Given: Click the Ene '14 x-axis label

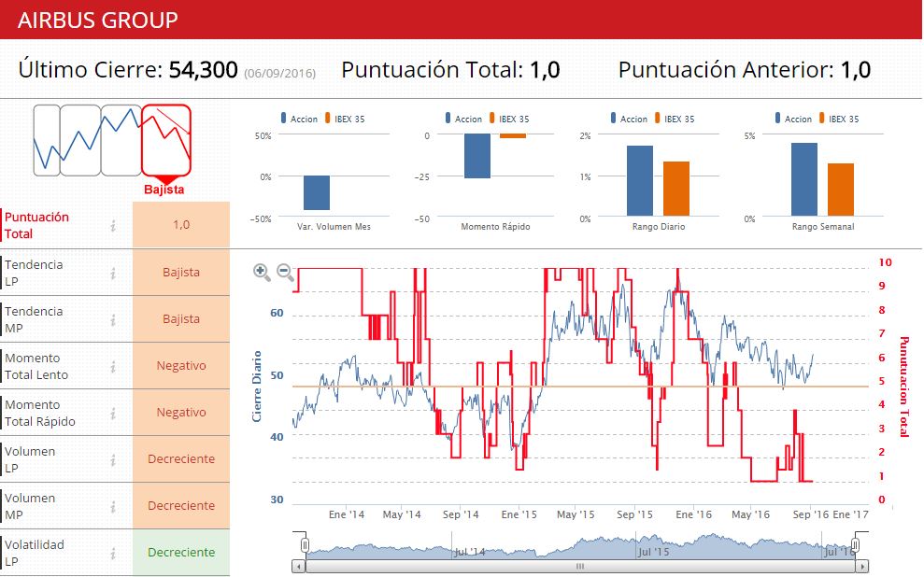Looking at the screenshot, I should [x=347, y=514].
